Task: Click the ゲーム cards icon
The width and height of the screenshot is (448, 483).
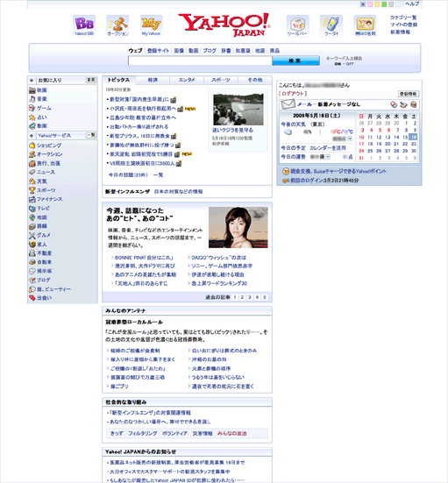Action: tap(32, 108)
